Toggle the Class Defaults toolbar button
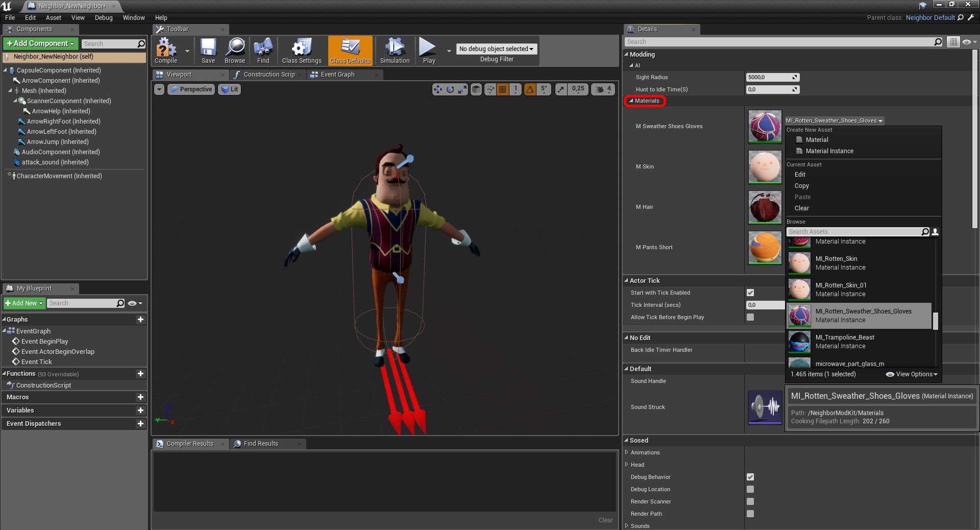This screenshot has height=530, width=980. (350, 51)
